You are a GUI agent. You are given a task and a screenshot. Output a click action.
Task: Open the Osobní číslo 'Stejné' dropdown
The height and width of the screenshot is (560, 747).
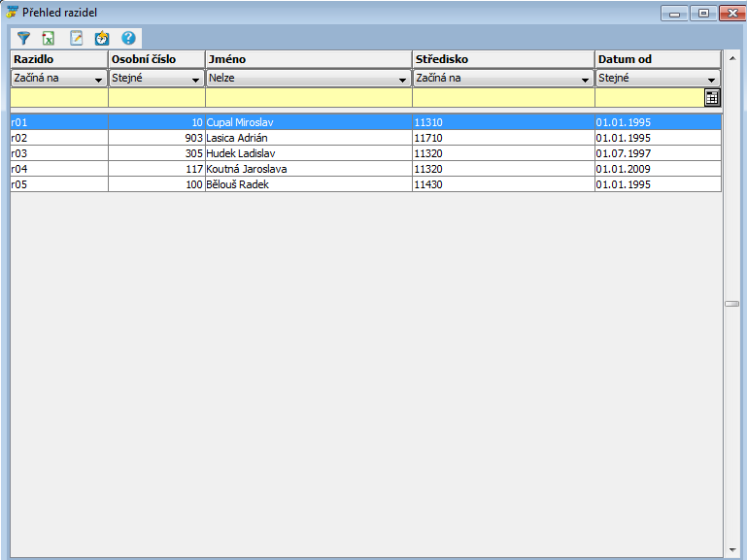pos(195,80)
